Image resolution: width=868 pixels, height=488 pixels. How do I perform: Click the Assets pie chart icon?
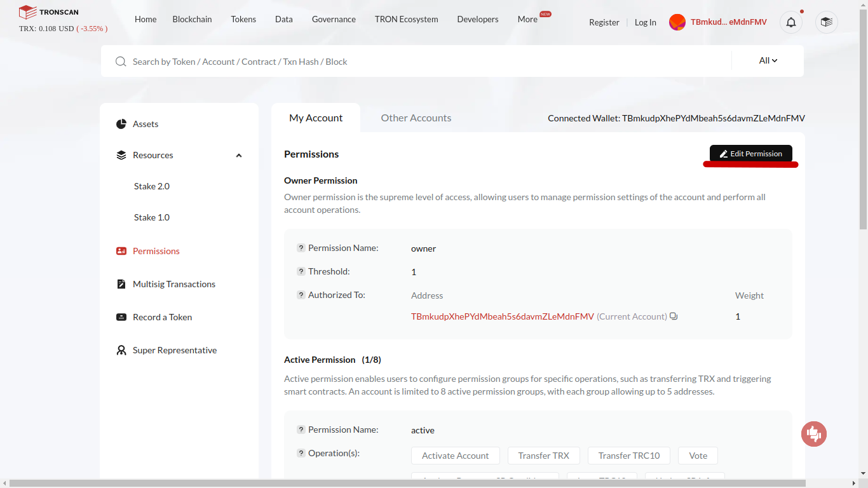click(121, 124)
